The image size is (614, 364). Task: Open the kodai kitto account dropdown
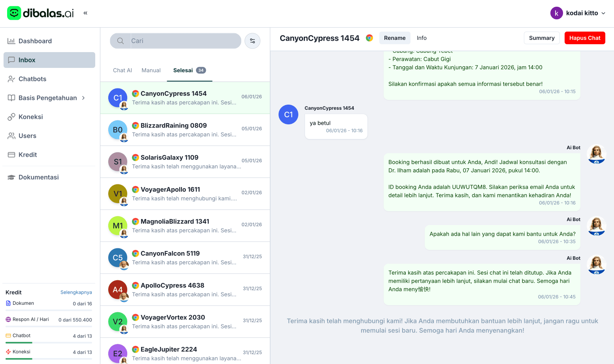click(x=578, y=13)
